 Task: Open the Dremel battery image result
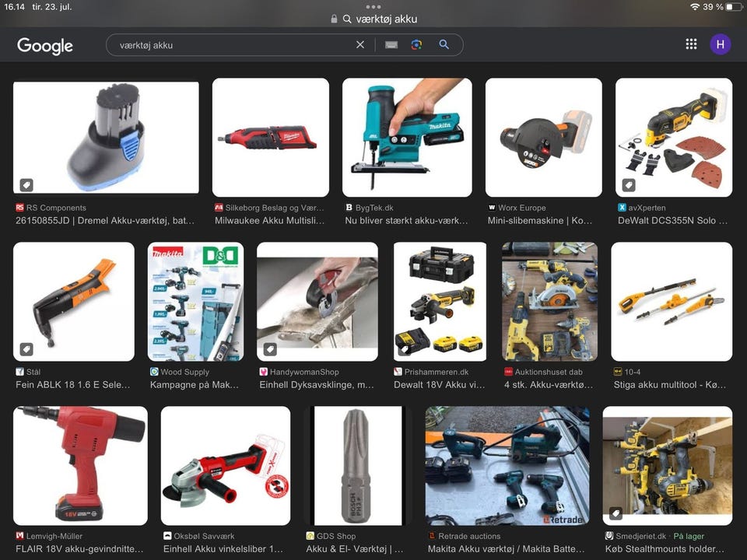point(106,138)
